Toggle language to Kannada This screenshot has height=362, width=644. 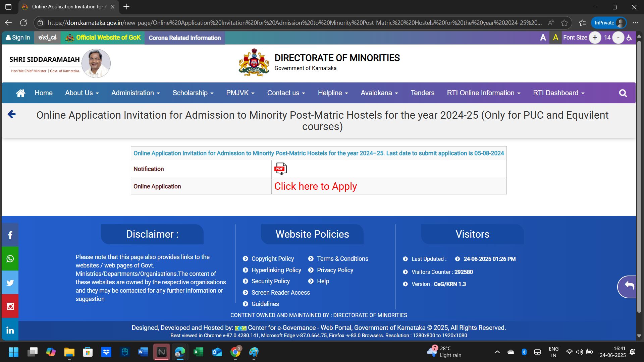[x=47, y=38]
